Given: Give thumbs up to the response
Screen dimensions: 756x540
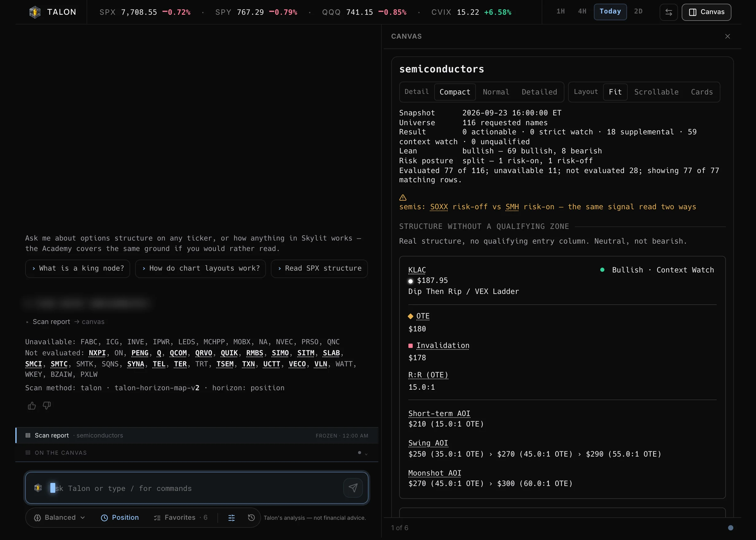Looking at the screenshot, I should [32, 406].
